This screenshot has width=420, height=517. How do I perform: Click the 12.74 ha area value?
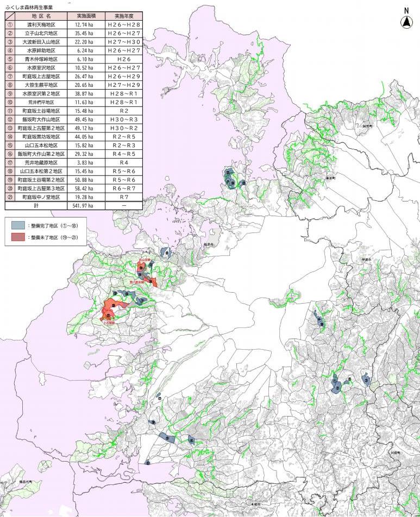point(84,25)
